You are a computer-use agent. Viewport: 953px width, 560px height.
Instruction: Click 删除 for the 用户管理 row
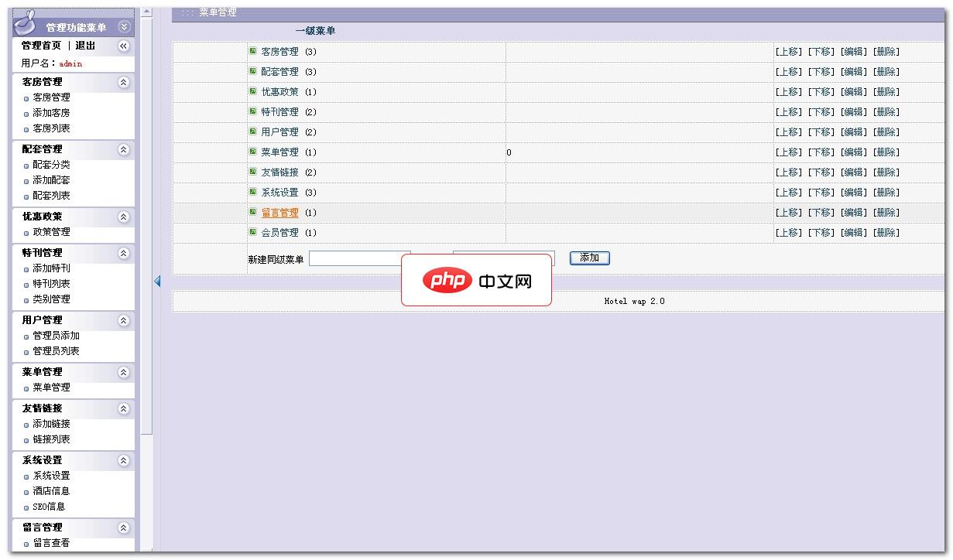click(x=886, y=132)
